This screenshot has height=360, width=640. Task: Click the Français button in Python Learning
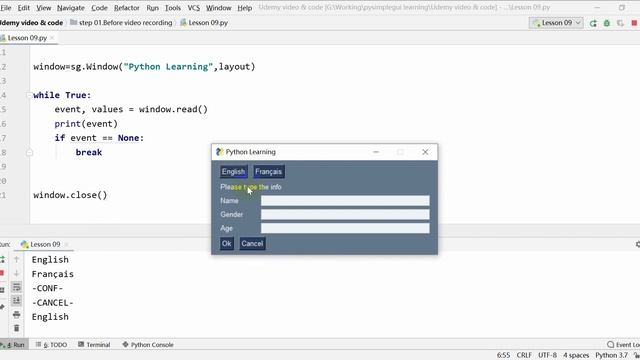[268, 172]
